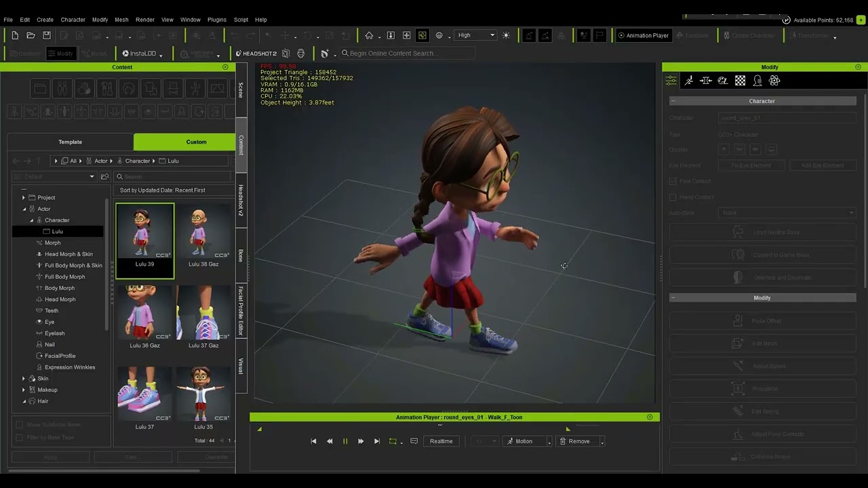Open the High render quality dropdown
The image size is (868, 488).
[x=475, y=35]
